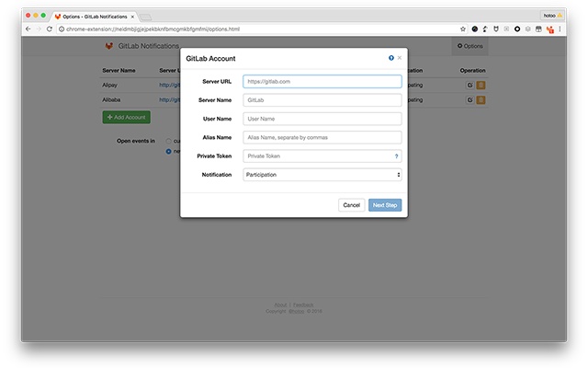Click the black ring extension icon

pos(517,29)
